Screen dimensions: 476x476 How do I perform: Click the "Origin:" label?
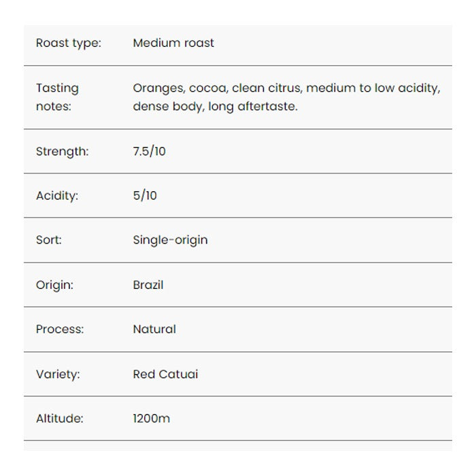tap(54, 285)
